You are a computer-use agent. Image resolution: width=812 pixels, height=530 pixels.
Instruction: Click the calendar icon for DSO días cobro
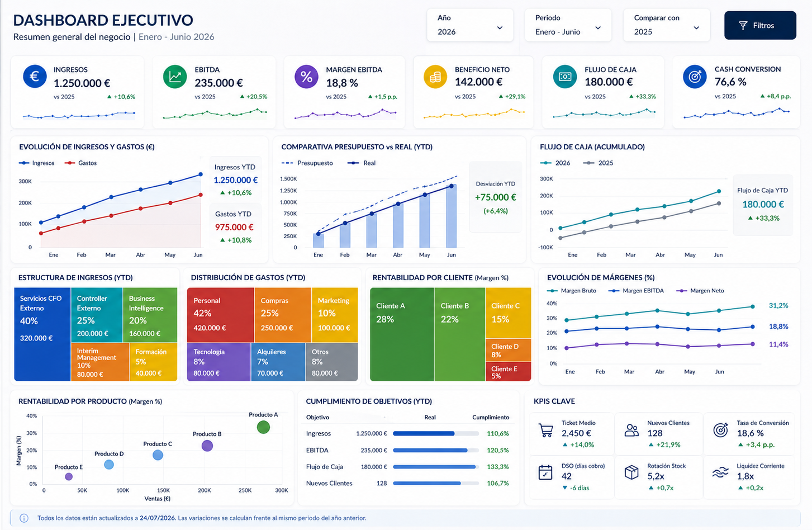point(545,472)
